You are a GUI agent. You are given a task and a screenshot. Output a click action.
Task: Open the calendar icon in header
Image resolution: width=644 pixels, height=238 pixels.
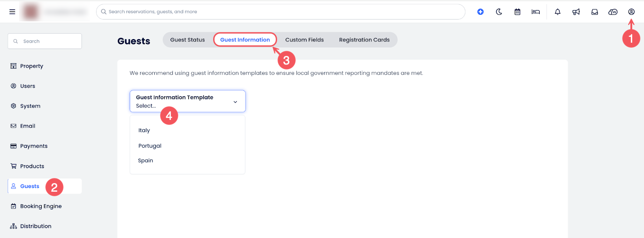click(517, 12)
